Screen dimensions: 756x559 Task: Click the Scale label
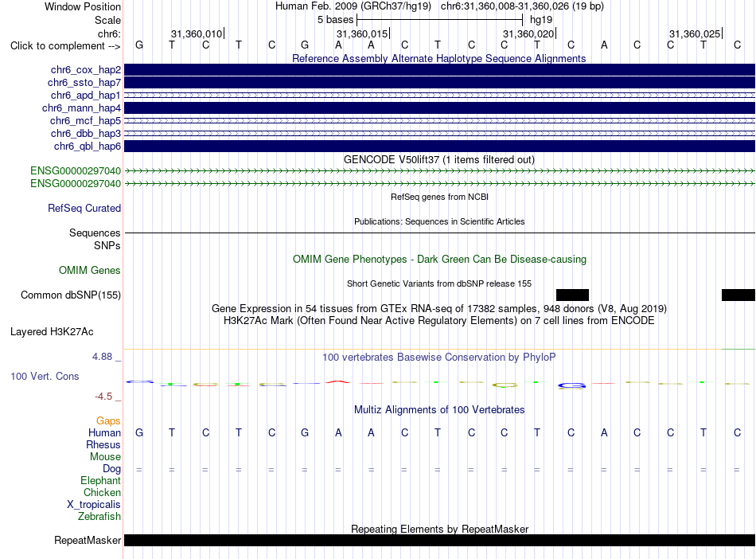click(107, 20)
